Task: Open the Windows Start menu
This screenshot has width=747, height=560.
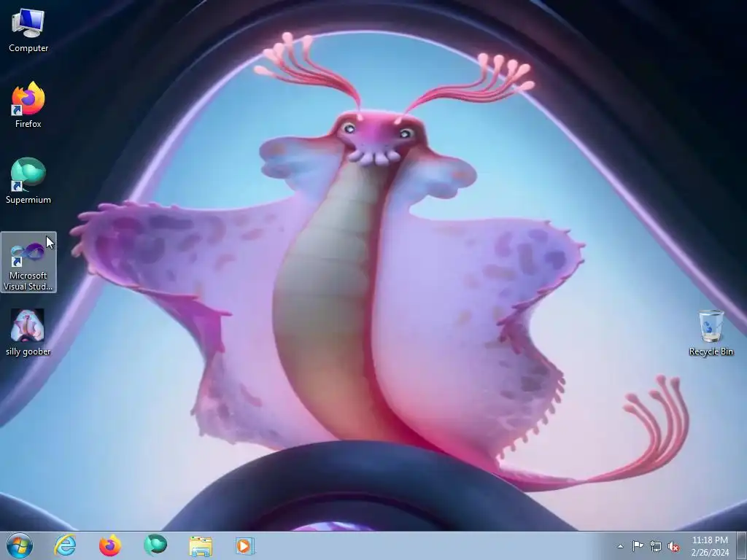Action: 20,545
